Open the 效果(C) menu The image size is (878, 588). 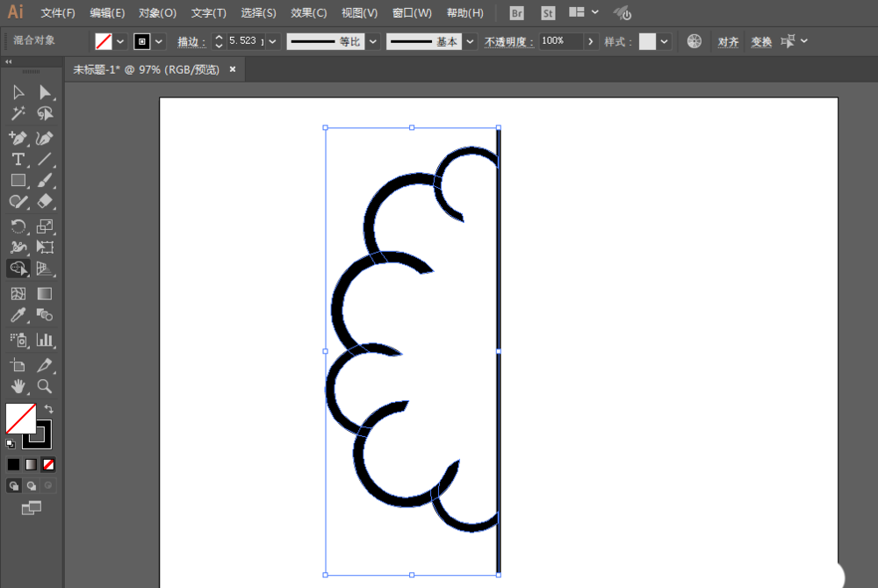pyautogui.click(x=308, y=13)
